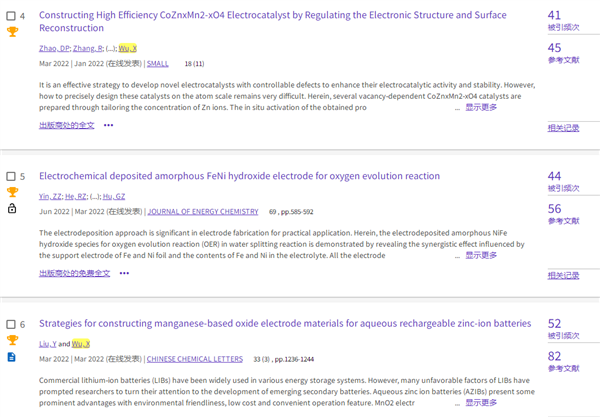This screenshot has height=417, width=600.
Task: Expand 显示更多 for the CoZnxMn2-xO4 abstract
Action: [480, 107]
